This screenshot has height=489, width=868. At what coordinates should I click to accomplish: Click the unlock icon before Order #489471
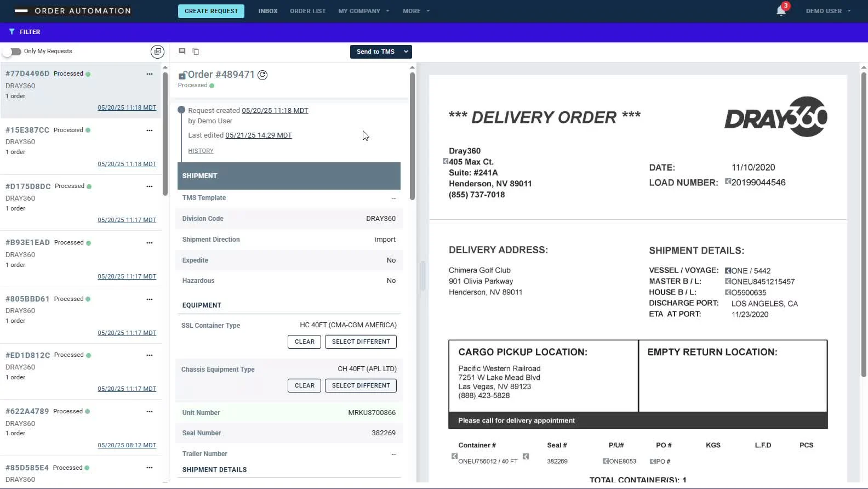[x=182, y=75]
